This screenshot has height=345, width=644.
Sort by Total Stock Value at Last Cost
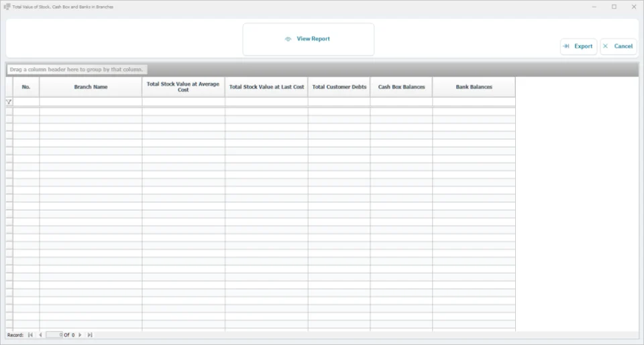(266, 87)
